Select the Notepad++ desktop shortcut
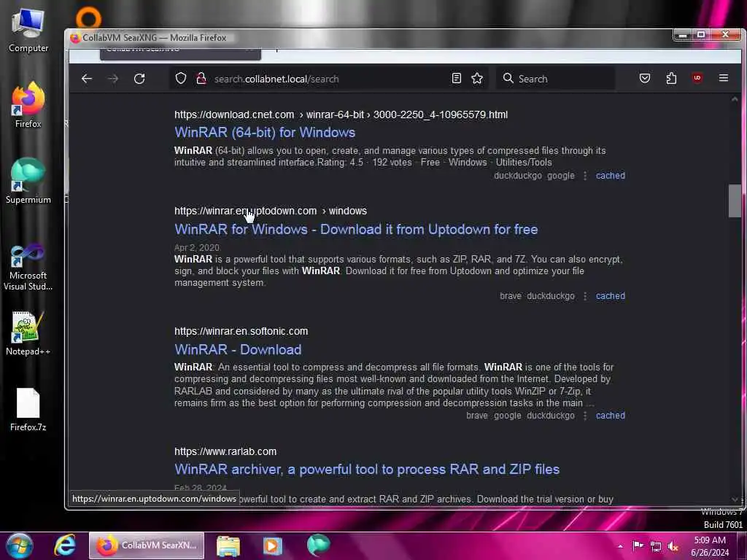This screenshot has height=560, width=747. 28,332
